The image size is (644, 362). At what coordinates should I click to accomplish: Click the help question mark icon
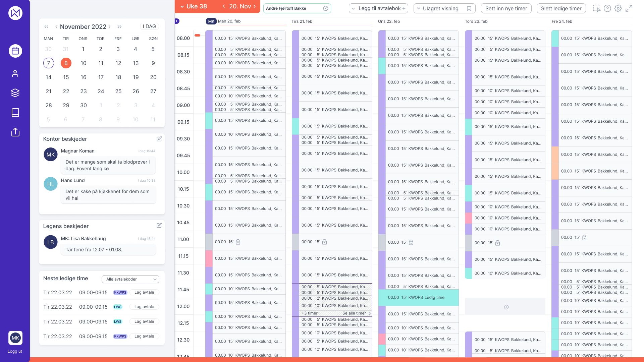click(607, 8)
